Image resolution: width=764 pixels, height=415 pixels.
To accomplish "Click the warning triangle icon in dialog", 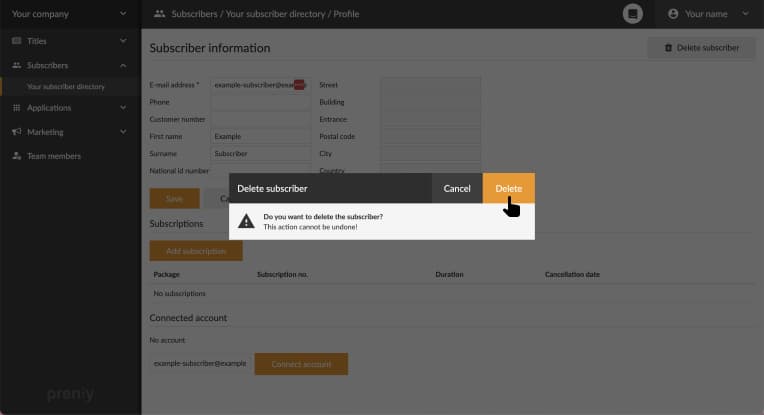I will [x=246, y=221].
